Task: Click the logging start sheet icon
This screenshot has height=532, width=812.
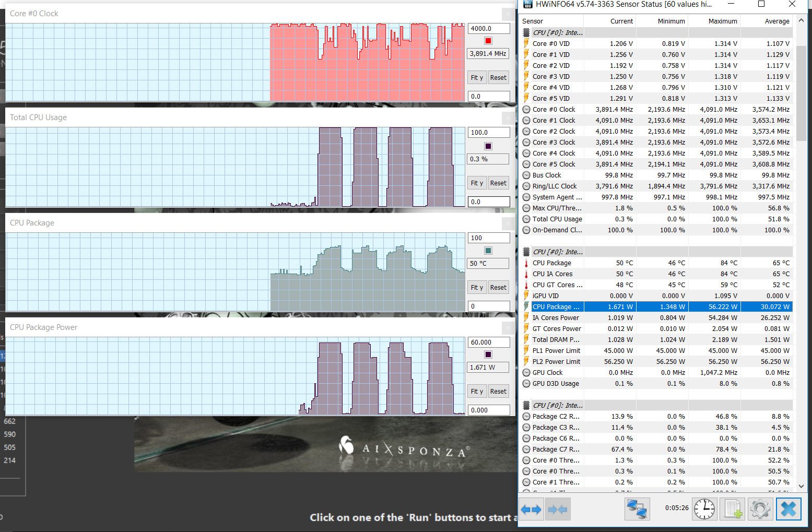Action: [x=732, y=509]
